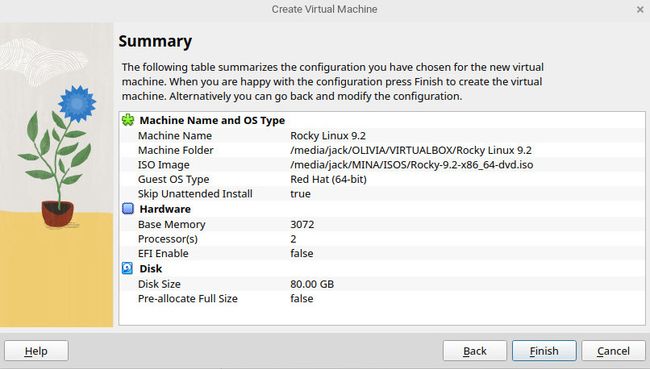Select the Processor(s) value 2
The width and height of the screenshot is (650, 369).
[293, 239]
